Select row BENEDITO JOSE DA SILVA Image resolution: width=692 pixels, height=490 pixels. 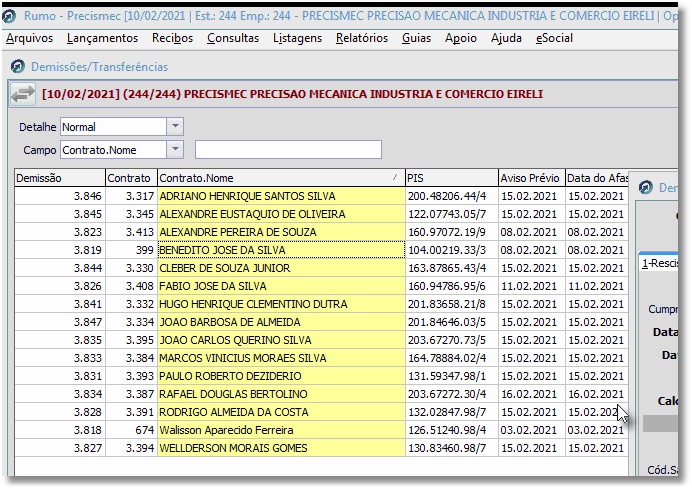(x=321, y=250)
